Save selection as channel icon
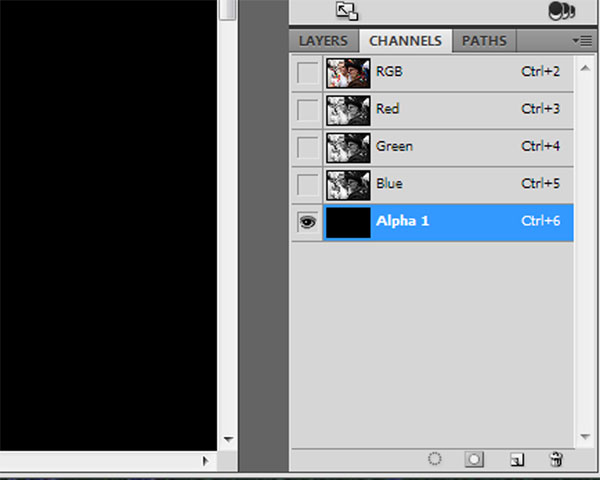The width and height of the screenshot is (600, 480). click(x=474, y=459)
